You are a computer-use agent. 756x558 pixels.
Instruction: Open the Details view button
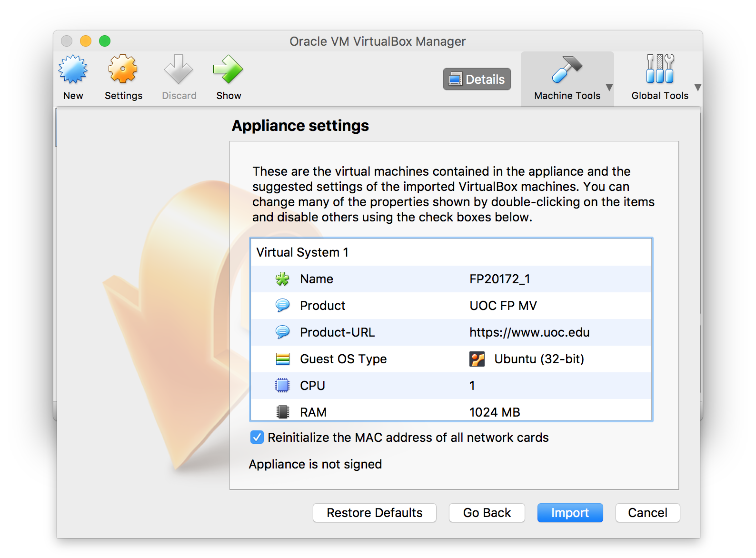point(477,79)
